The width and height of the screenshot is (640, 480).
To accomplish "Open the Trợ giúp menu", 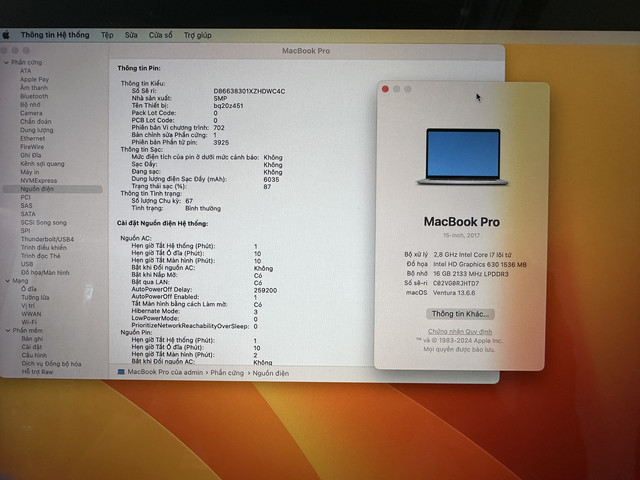I will coord(198,35).
